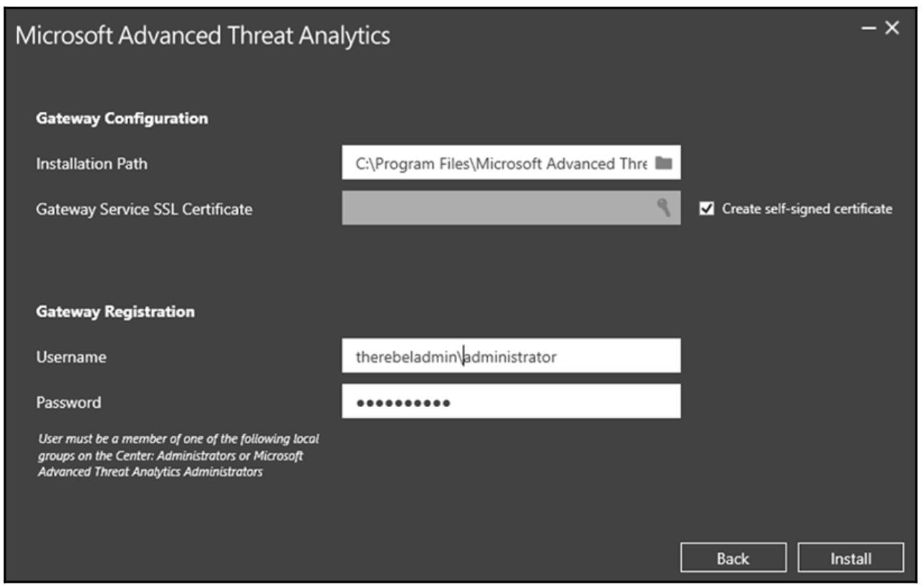Select the Password input field
This screenshot has height=587, width=924.
click(x=510, y=401)
